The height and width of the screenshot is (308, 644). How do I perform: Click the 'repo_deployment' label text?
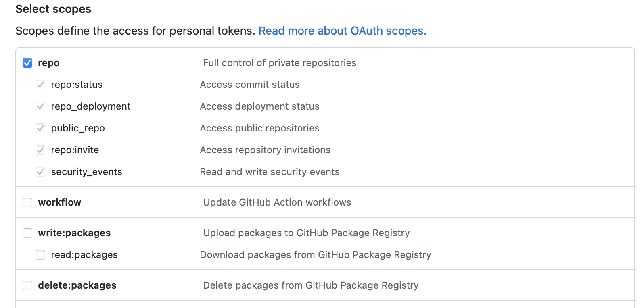[x=91, y=106]
